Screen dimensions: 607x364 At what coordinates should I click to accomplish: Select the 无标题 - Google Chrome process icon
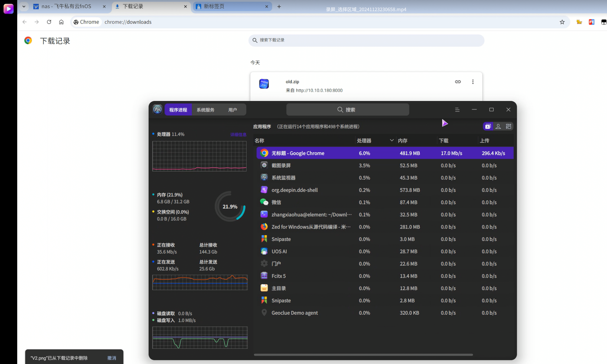[x=264, y=153]
